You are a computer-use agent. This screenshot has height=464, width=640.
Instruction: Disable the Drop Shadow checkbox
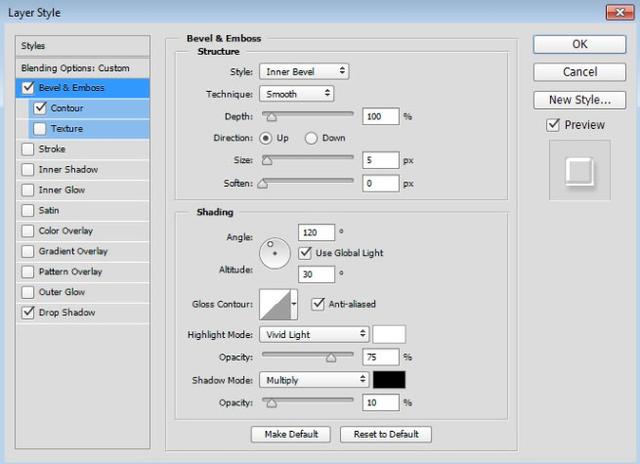27,313
